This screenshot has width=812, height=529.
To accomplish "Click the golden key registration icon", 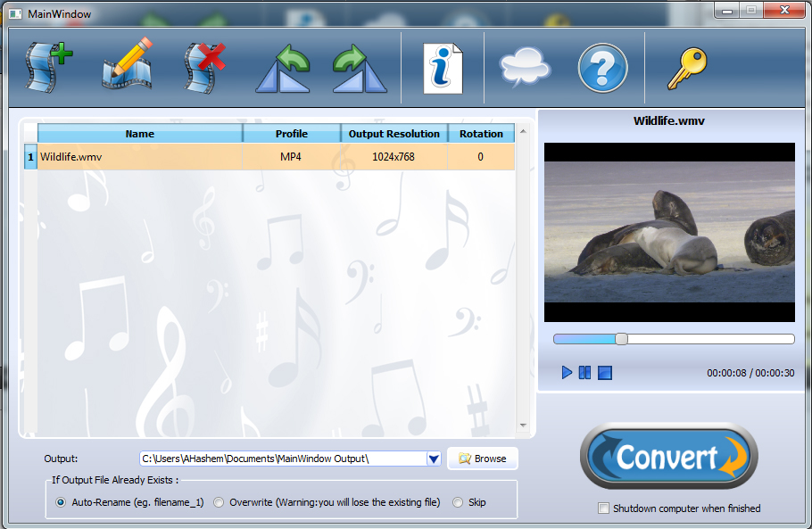I will [687, 69].
